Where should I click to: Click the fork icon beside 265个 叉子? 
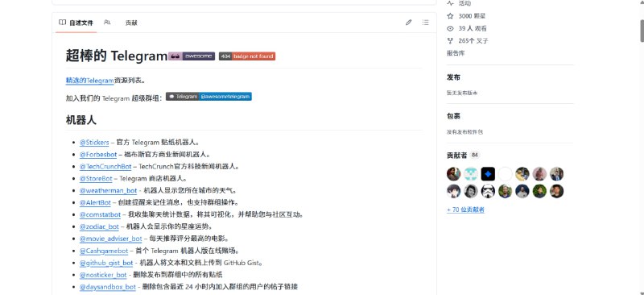(x=451, y=41)
